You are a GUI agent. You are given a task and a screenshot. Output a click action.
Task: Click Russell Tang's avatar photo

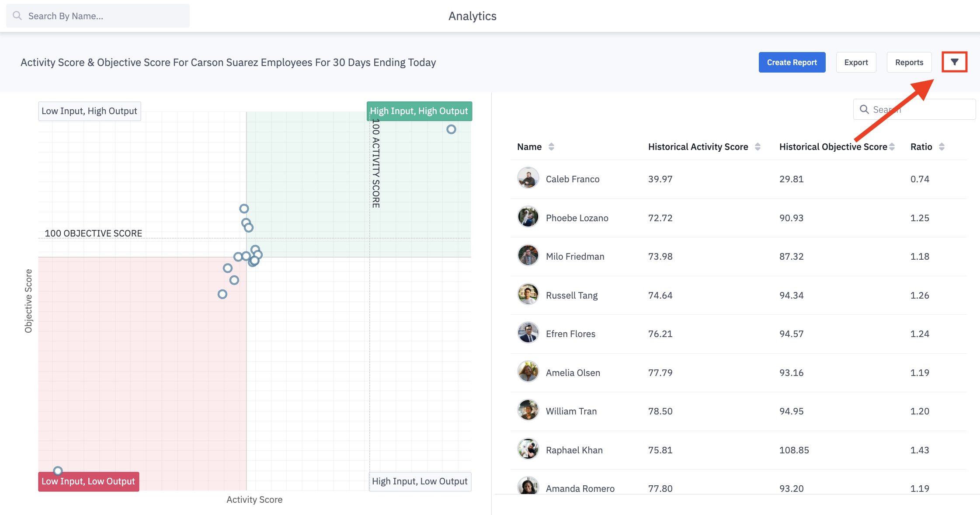click(528, 295)
